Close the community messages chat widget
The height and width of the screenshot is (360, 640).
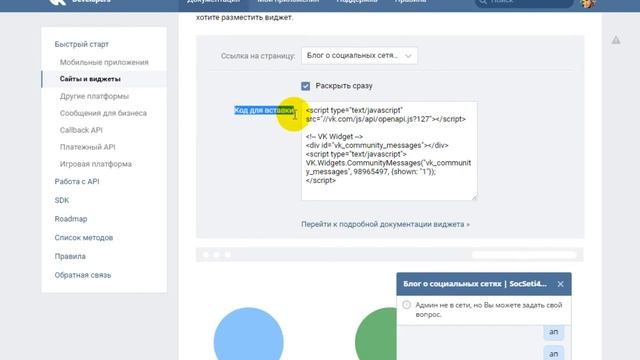click(560, 284)
